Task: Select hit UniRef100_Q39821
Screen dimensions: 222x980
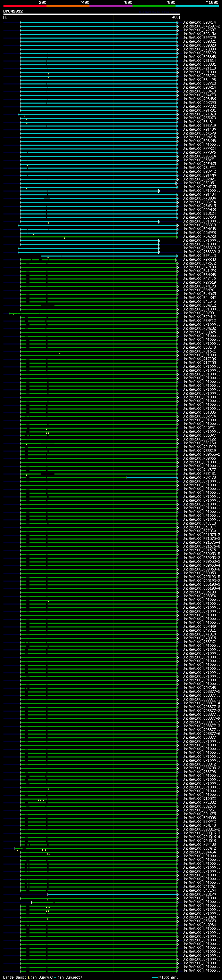Action: point(199,41)
